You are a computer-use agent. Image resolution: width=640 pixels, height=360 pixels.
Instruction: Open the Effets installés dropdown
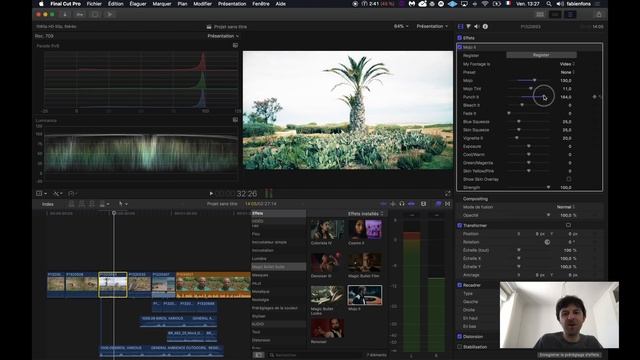pos(366,214)
